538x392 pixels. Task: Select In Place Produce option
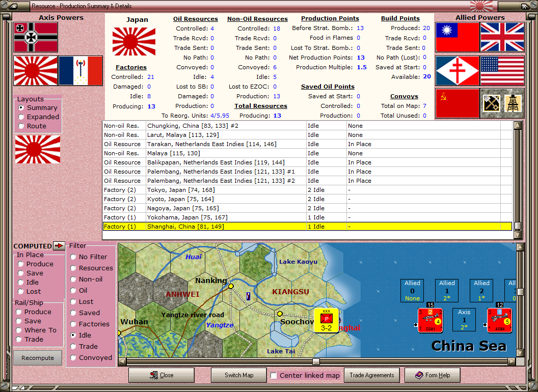coord(20,264)
